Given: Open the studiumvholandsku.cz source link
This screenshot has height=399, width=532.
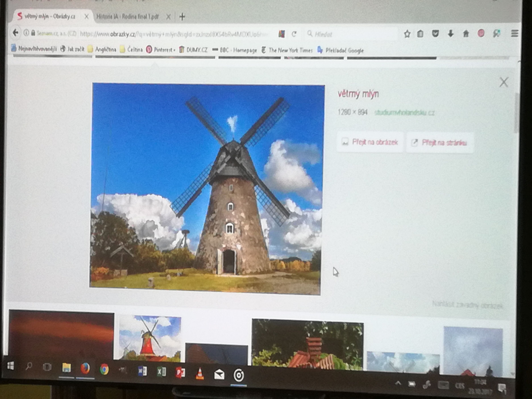Looking at the screenshot, I should click(x=404, y=113).
